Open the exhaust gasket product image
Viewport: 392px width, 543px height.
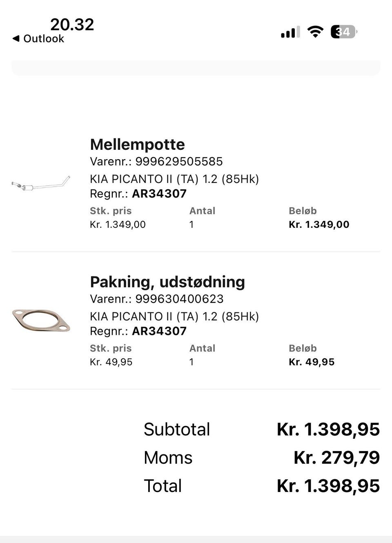pos(41,320)
